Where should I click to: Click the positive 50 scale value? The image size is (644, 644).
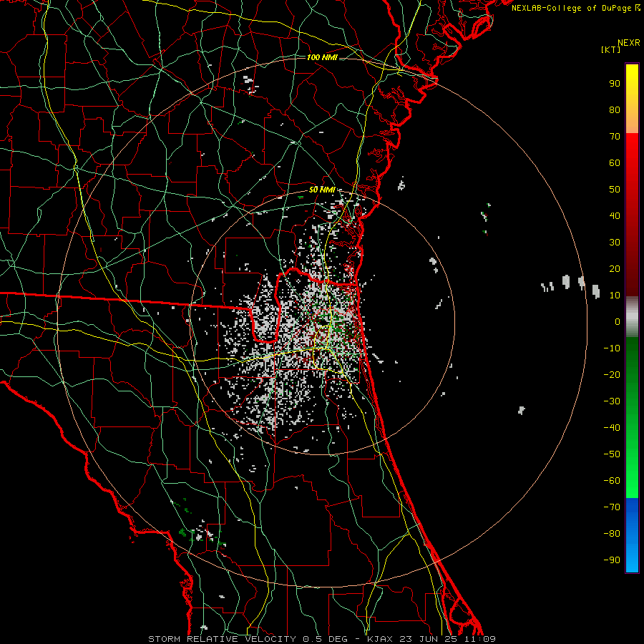615,190
